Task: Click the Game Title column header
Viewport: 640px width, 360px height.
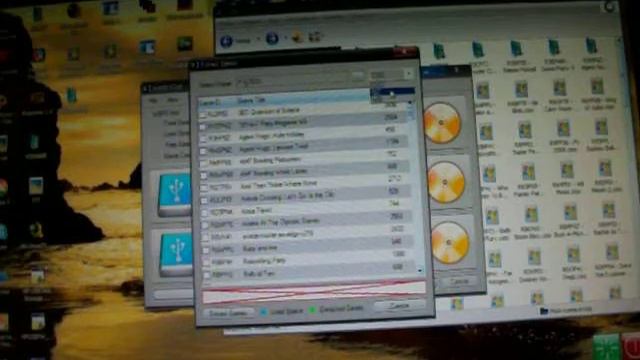Action: [252, 100]
